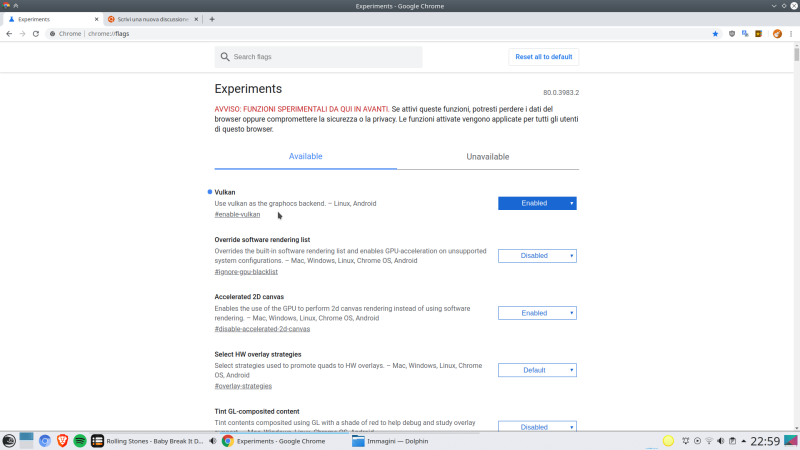Viewport: 800px width, 450px height.
Task: Switch to the Unavailable tab
Action: click(488, 157)
